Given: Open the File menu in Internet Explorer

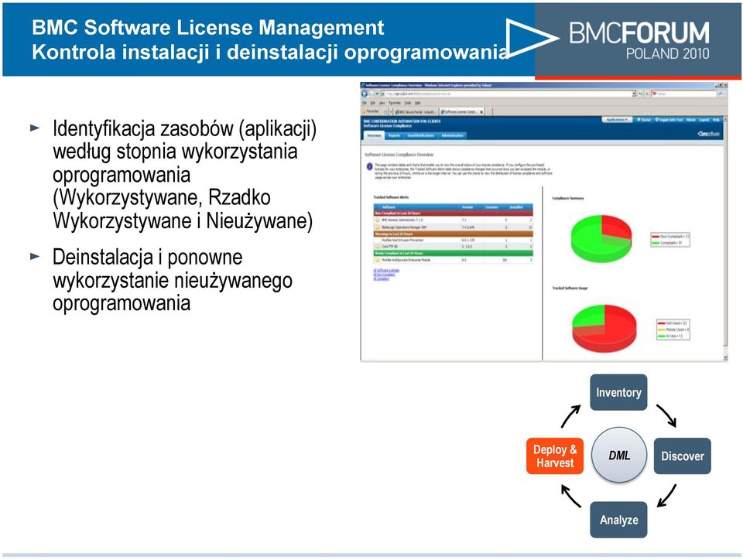Looking at the screenshot, I should click(365, 103).
